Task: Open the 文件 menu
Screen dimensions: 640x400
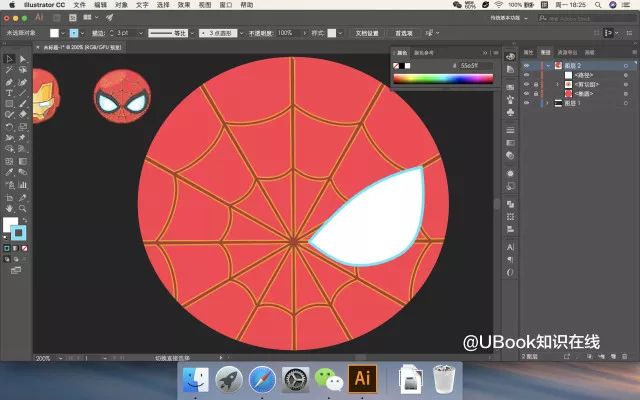Action: [80, 5]
